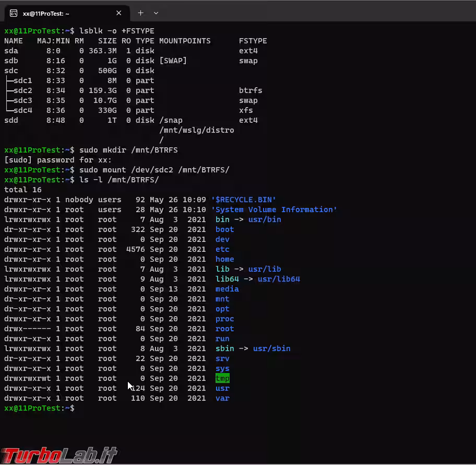476x465 pixels.
Task: Close the xx@11ProTest tab
Action: 119,13
